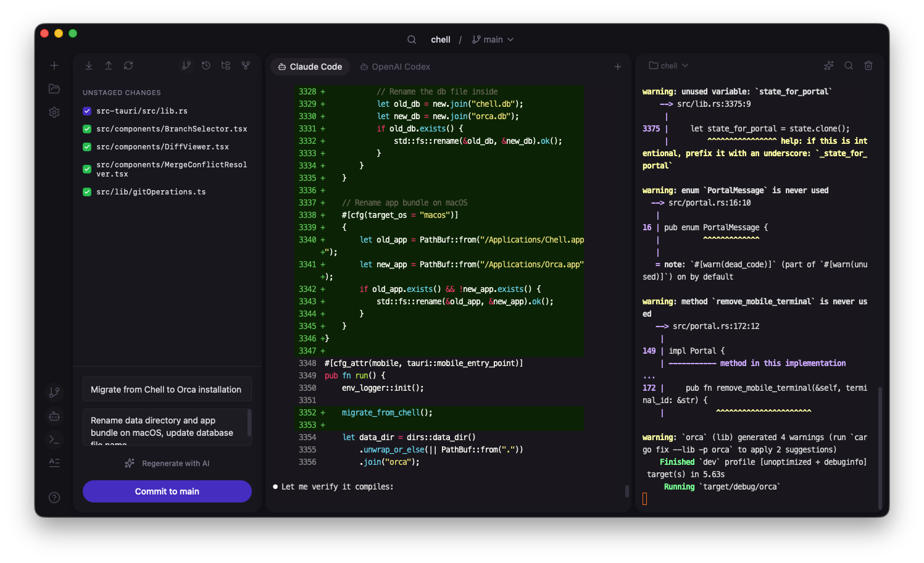The image size is (924, 563).
Task: Open the folder icon in left sidebar
Action: click(54, 89)
